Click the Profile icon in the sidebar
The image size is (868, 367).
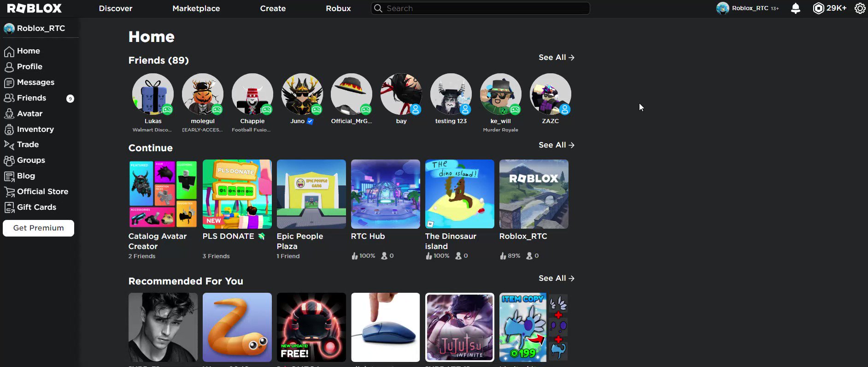[x=9, y=67]
